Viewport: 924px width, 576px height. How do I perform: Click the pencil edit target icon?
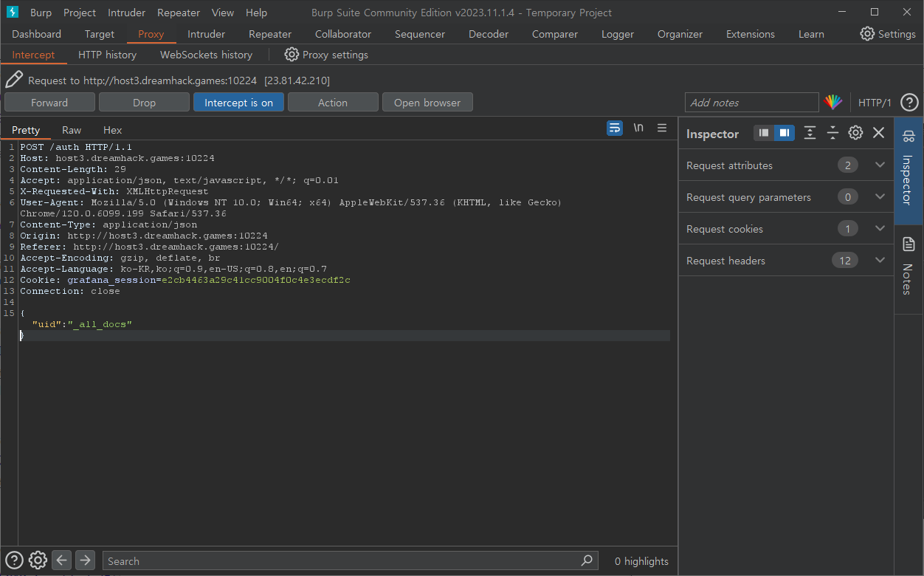pyautogui.click(x=14, y=80)
